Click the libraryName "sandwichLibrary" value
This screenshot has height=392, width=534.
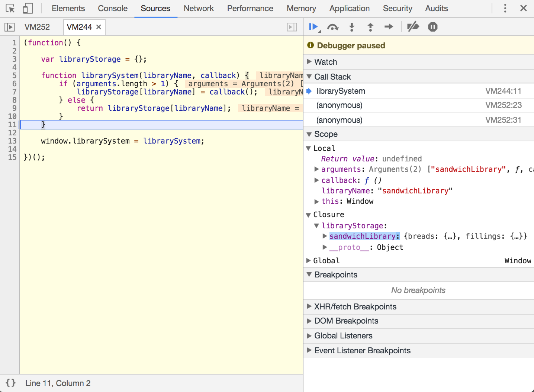pyautogui.click(x=415, y=191)
